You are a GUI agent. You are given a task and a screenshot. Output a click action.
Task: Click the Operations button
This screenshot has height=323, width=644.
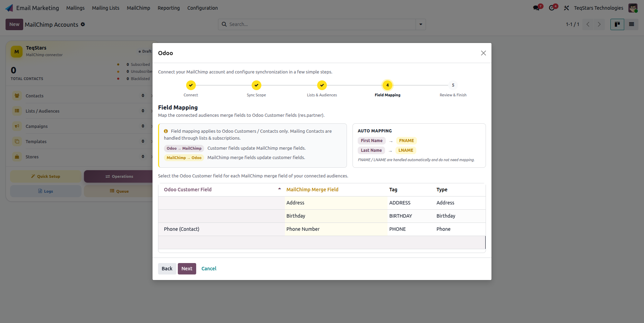(x=118, y=176)
